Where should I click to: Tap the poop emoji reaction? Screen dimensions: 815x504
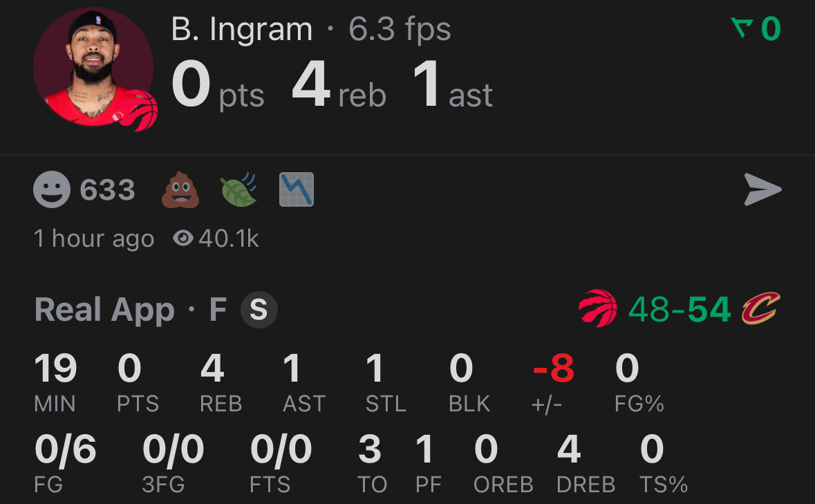pyautogui.click(x=180, y=189)
